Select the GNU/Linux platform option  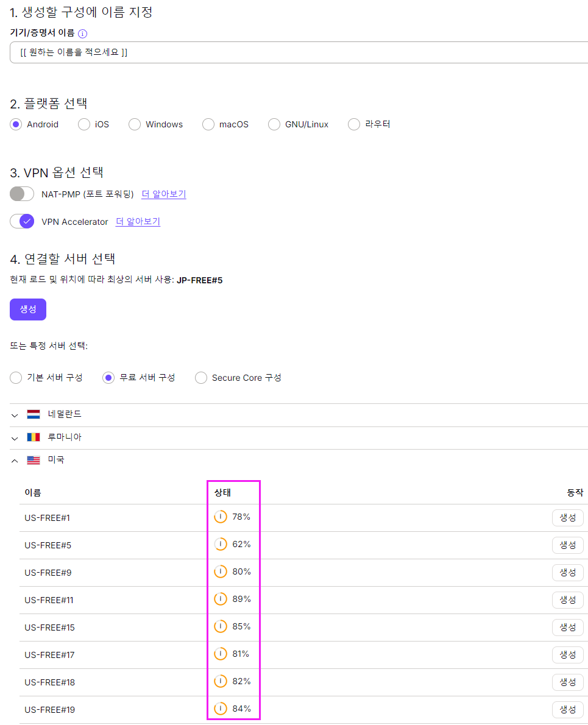coord(274,124)
